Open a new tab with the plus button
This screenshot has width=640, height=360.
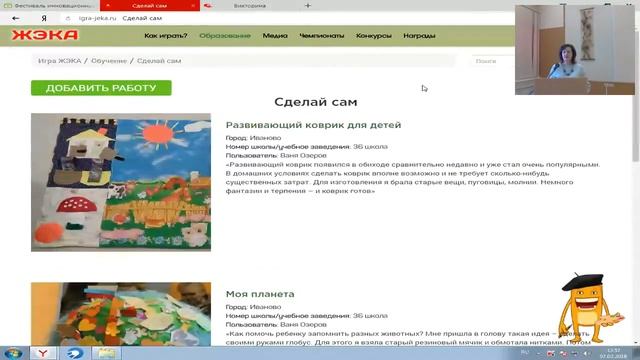pyautogui.click(x=308, y=6)
